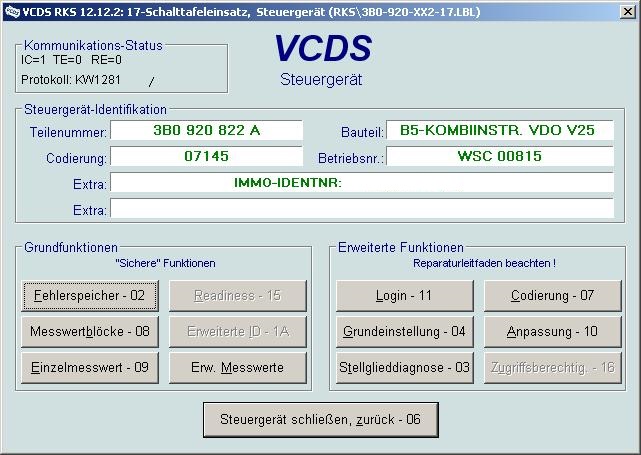Click the Kommunikations-Status group title
The width and height of the screenshot is (641, 455).
pyautogui.click(x=93, y=45)
